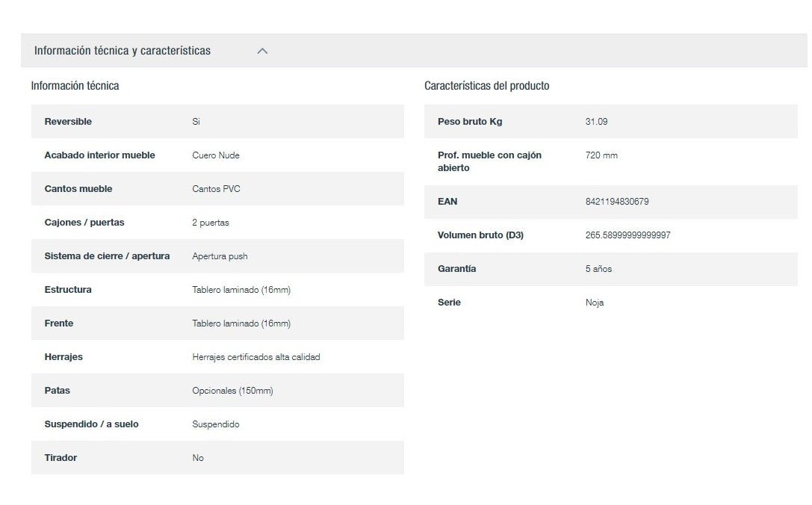Select Herrajes certificados alta calidad text
This screenshot has height=505, width=812.
pos(255,357)
